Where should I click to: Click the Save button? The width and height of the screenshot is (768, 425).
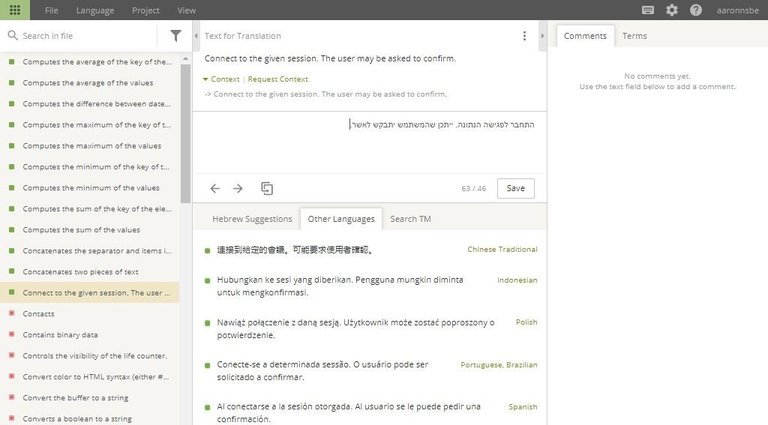point(515,188)
